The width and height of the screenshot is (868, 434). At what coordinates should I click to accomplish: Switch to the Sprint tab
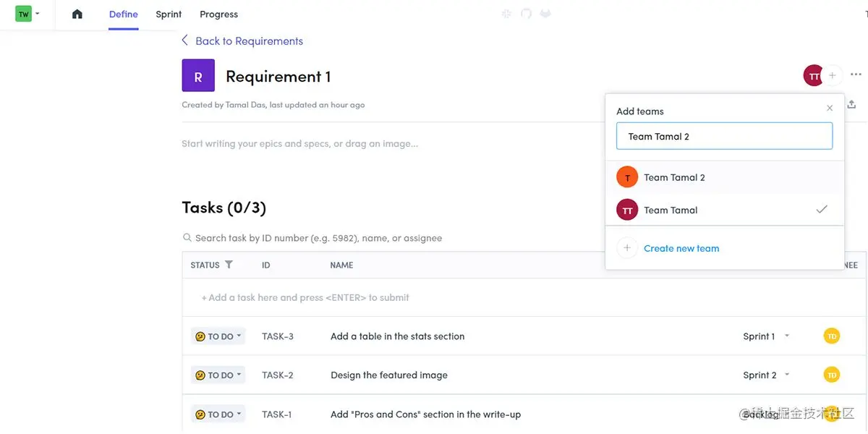[169, 14]
